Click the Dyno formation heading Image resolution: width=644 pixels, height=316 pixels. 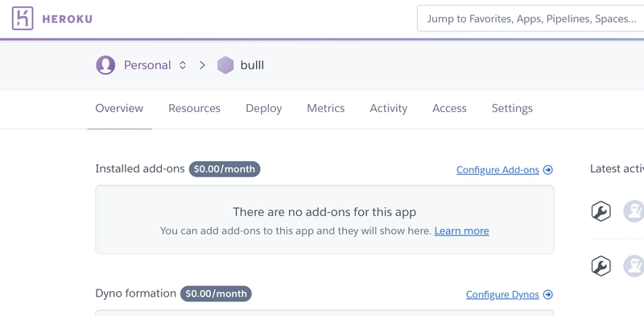coord(135,293)
